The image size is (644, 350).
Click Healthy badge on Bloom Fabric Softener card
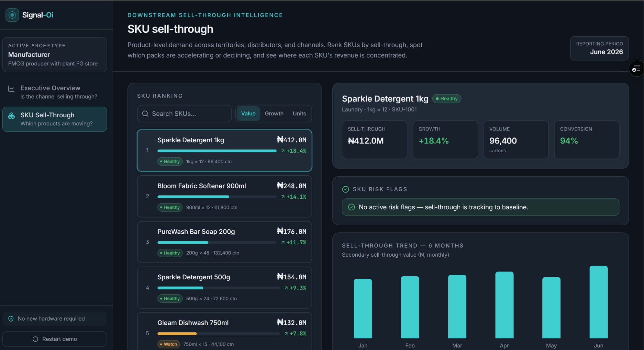[x=170, y=207]
